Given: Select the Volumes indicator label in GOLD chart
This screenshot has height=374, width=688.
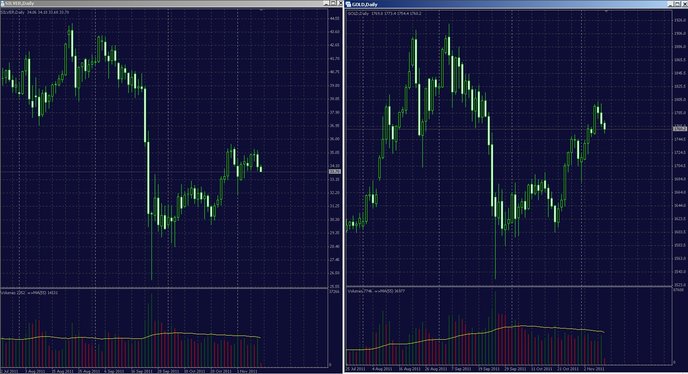Looking at the screenshot, I should point(376,291).
